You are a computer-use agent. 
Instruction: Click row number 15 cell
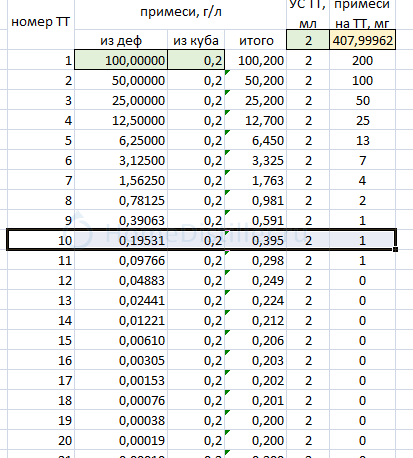40,340
